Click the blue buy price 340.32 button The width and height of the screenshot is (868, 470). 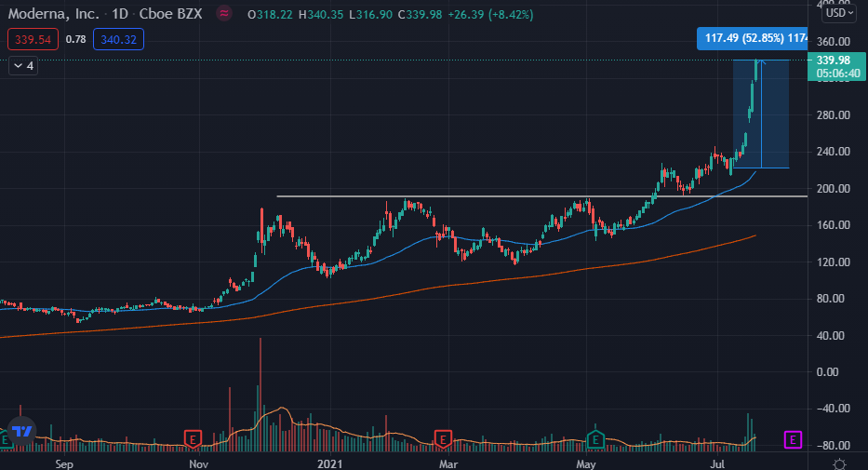118,39
